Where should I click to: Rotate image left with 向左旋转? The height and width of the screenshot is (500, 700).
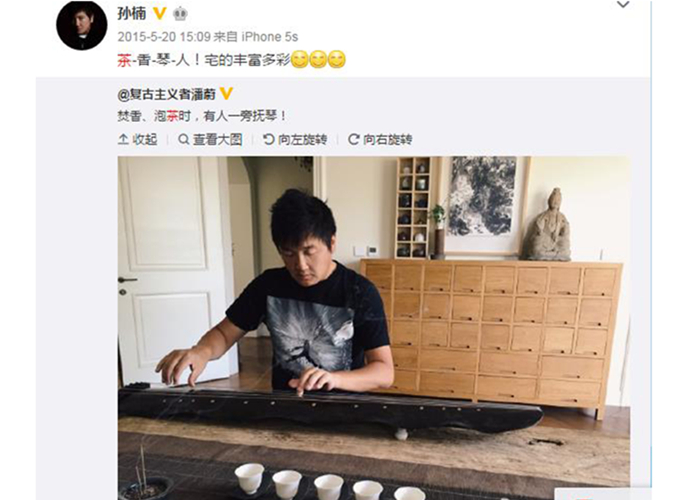click(295, 140)
